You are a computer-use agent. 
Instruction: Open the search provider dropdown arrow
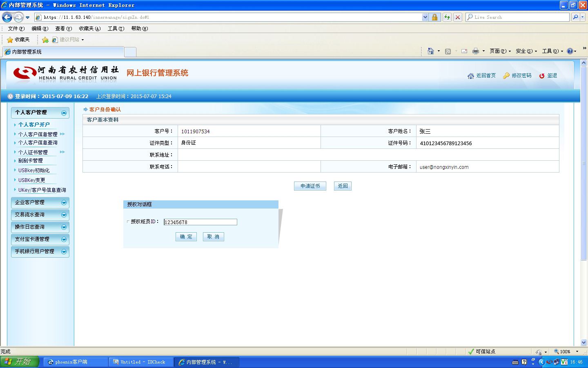583,17
